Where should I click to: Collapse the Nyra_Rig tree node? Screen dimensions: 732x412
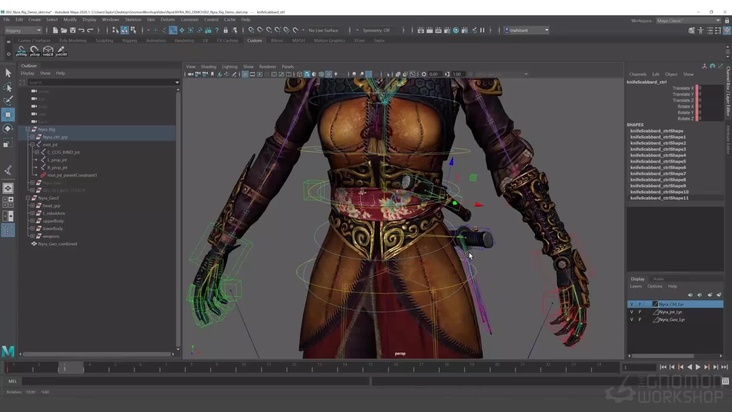(x=28, y=129)
